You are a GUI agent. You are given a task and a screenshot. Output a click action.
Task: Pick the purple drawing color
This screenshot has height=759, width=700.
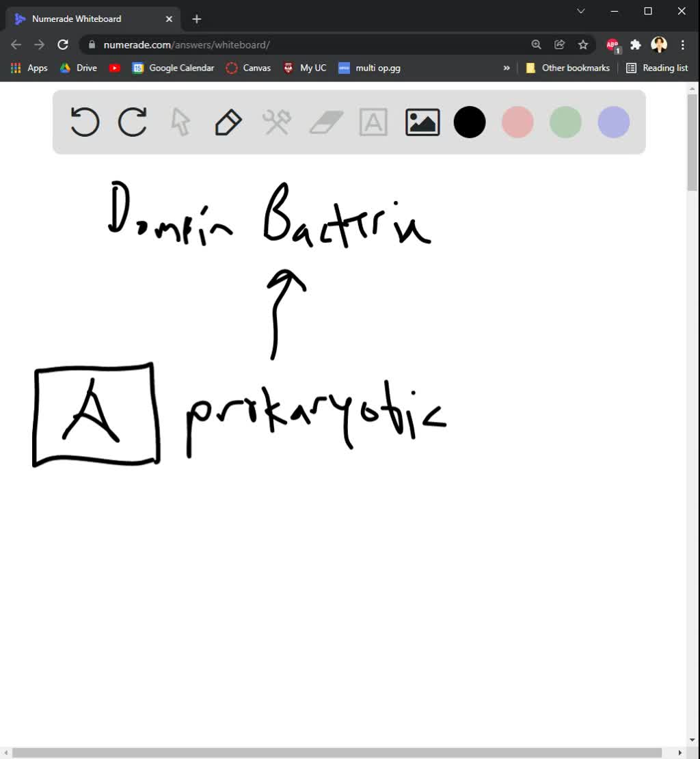point(613,122)
